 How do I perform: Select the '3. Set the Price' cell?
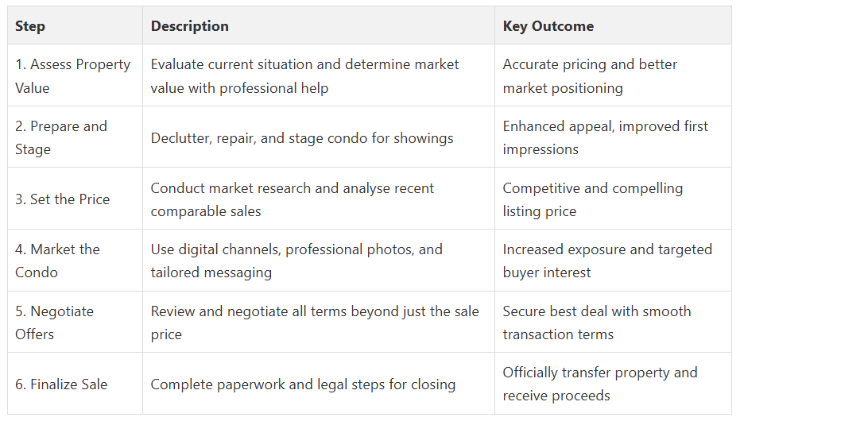click(62, 199)
